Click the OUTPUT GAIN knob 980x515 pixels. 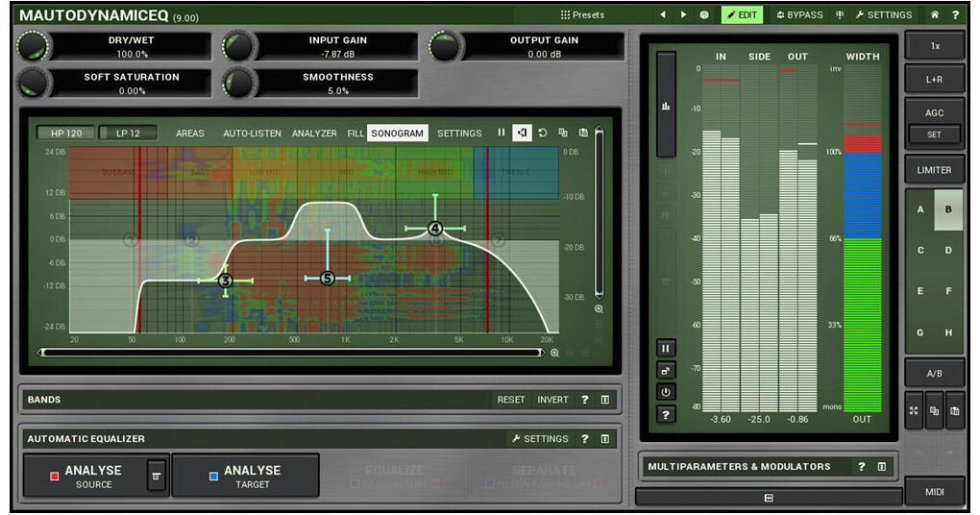445,46
